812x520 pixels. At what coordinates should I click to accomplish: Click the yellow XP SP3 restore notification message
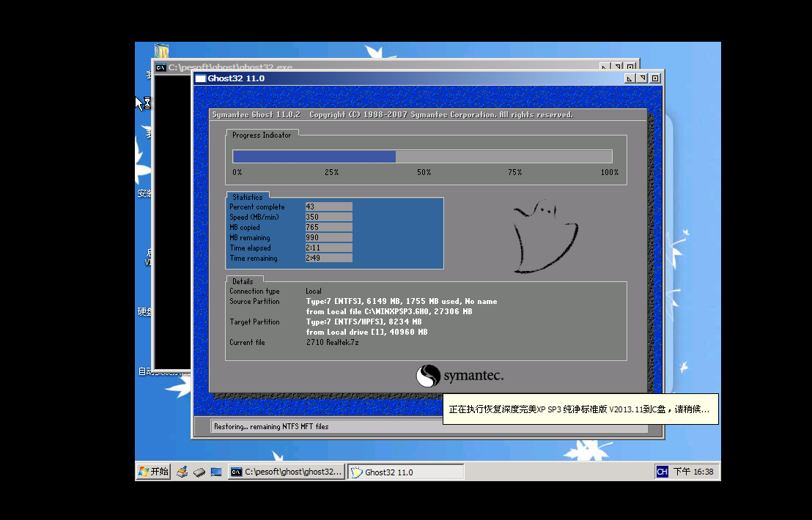click(579, 409)
